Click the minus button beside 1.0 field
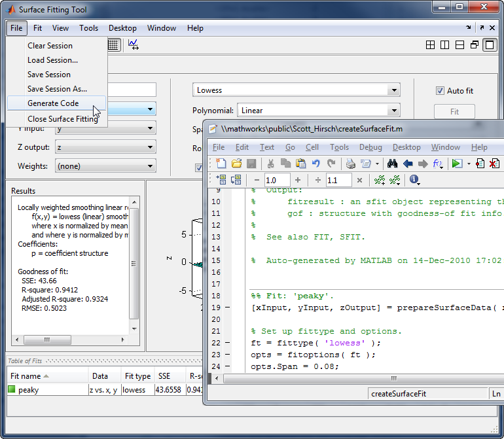The height and width of the screenshot is (439, 504). coord(257,180)
